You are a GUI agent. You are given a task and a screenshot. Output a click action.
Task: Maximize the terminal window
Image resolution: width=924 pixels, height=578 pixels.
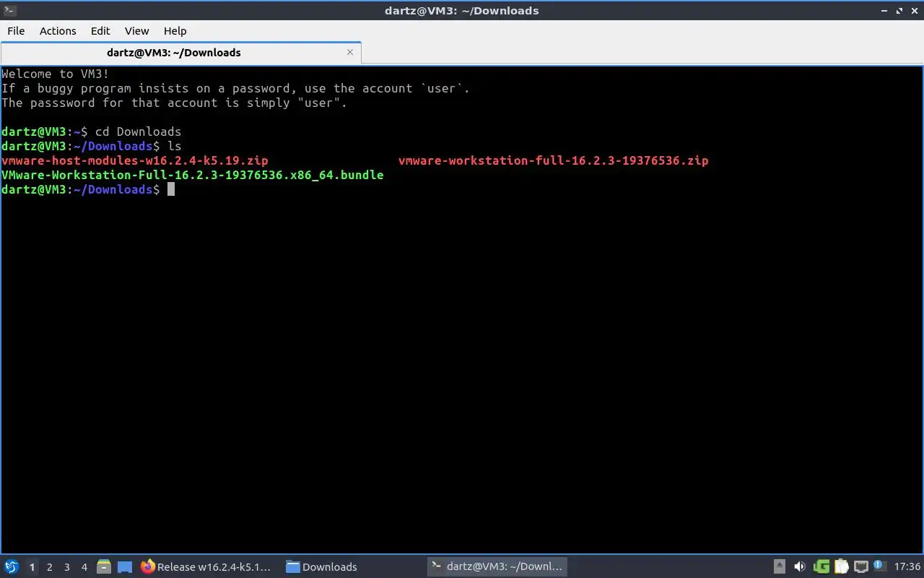point(899,11)
